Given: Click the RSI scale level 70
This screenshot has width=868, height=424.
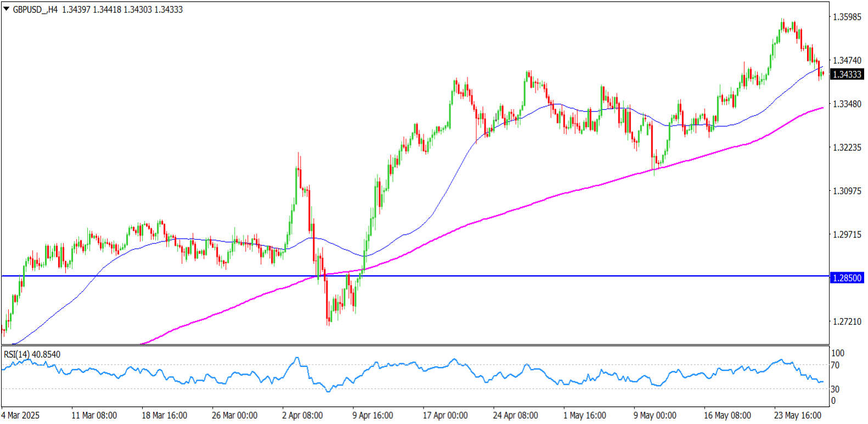Looking at the screenshot, I should click(835, 365).
